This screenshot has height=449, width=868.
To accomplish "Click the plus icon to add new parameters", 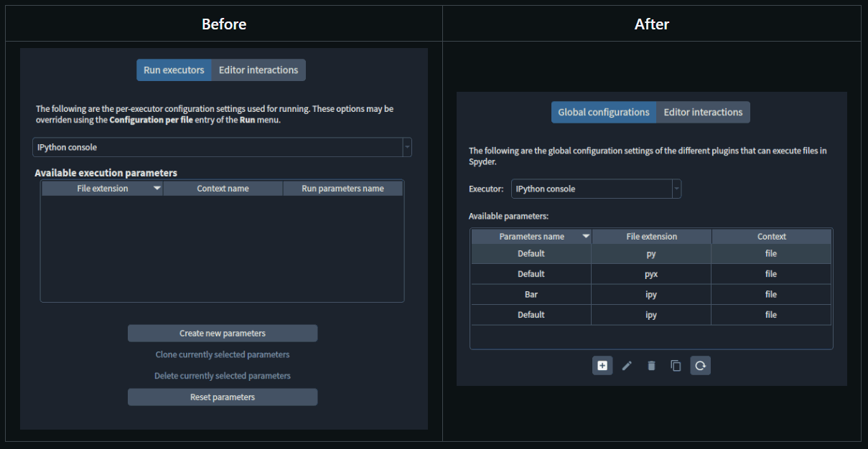I will (602, 365).
